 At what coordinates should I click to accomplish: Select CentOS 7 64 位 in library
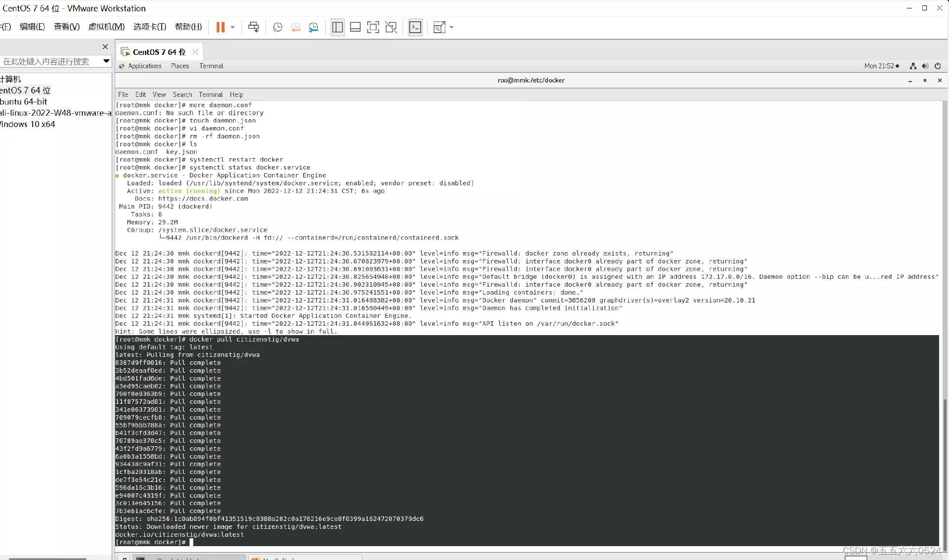click(25, 90)
